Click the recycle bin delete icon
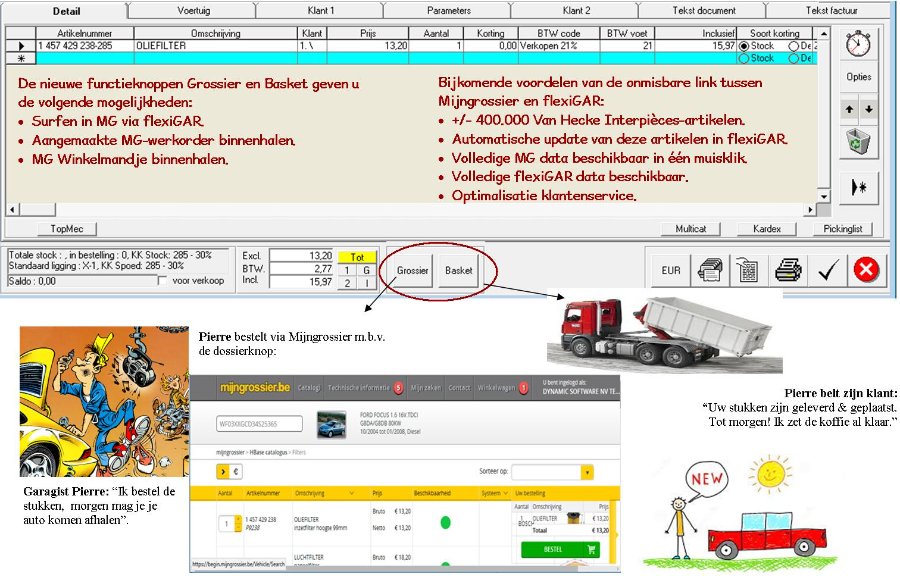Image resolution: width=900 pixels, height=576 pixels. (x=858, y=142)
